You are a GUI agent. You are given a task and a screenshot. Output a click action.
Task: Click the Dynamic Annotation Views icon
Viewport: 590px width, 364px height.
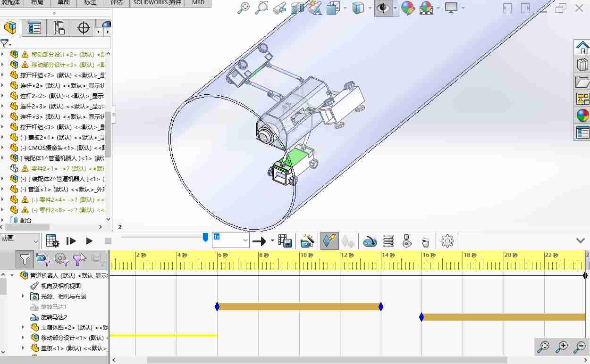point(315,8)
